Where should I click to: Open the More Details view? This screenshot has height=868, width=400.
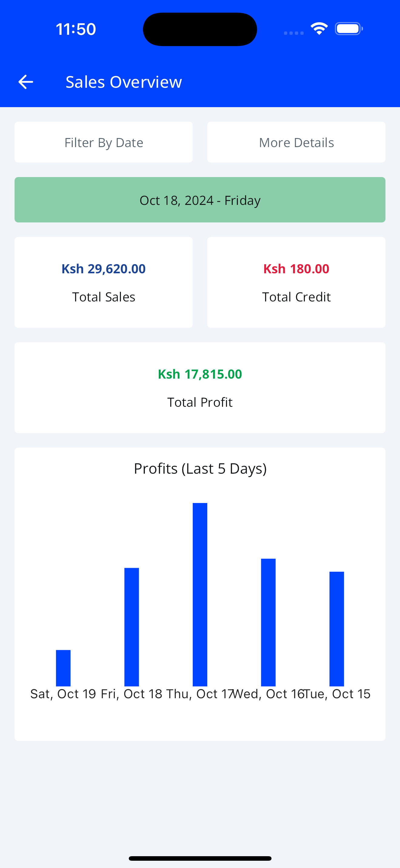pos(296,142)
